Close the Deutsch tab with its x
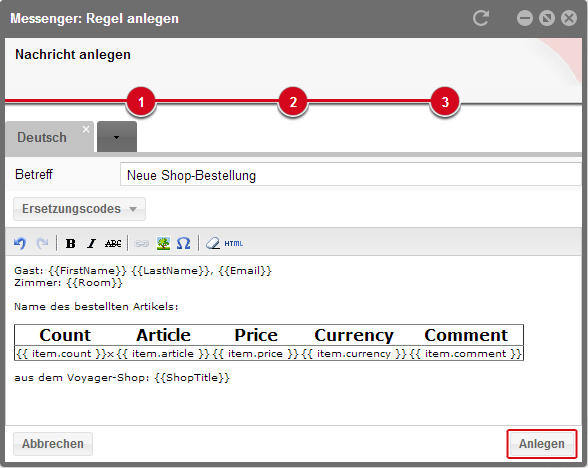The image size is (588, 468). (86, 129)
